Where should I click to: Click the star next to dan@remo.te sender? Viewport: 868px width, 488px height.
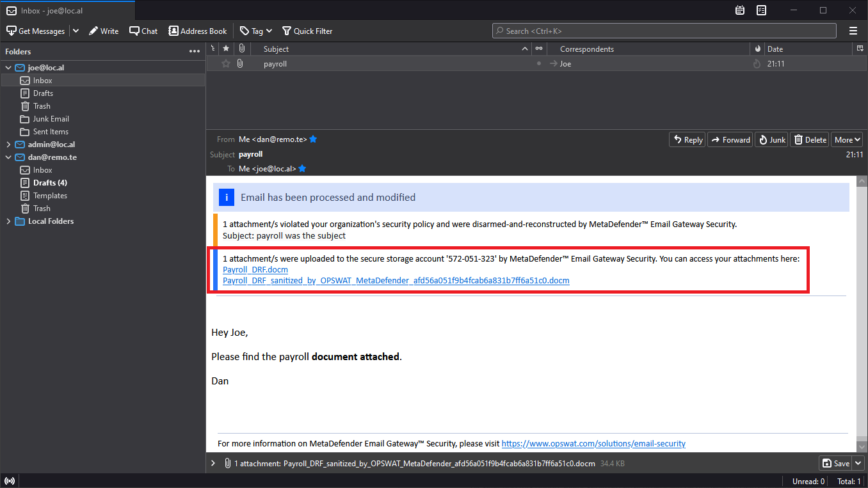click(314, 139)
